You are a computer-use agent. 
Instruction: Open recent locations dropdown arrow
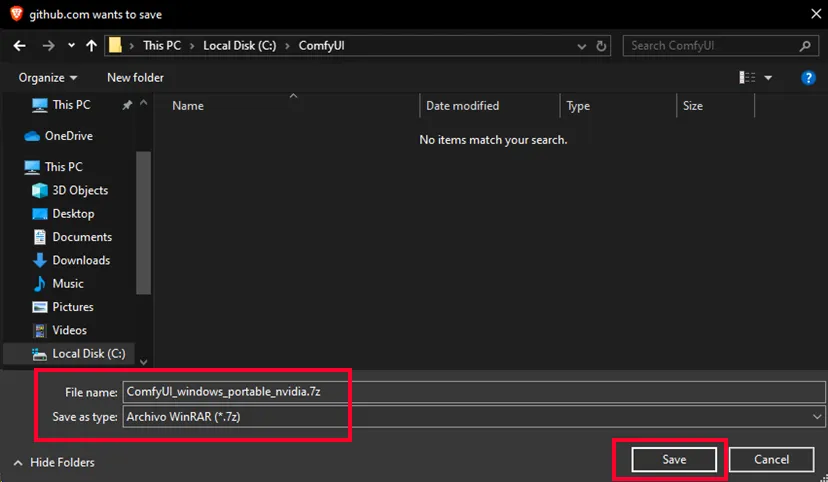pos(71,46)
